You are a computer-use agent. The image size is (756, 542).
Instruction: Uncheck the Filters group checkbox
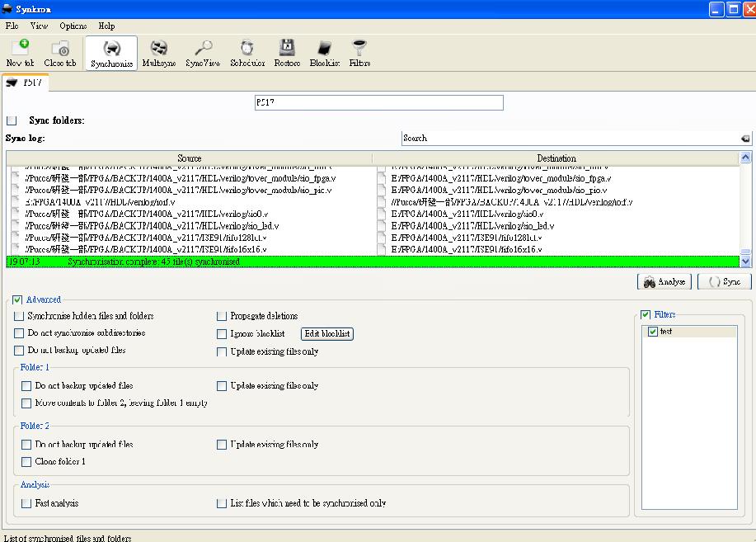pos(646,314)
